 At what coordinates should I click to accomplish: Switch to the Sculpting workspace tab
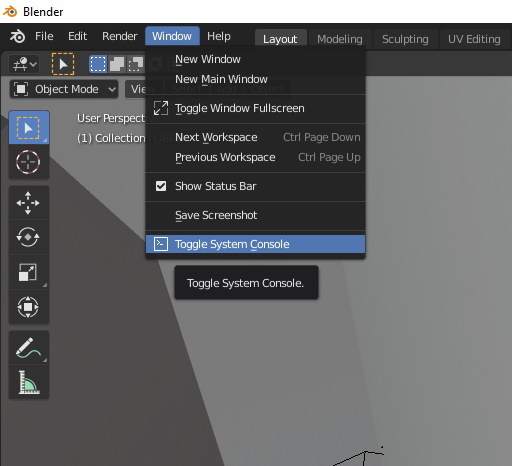(x=405, y=39)
